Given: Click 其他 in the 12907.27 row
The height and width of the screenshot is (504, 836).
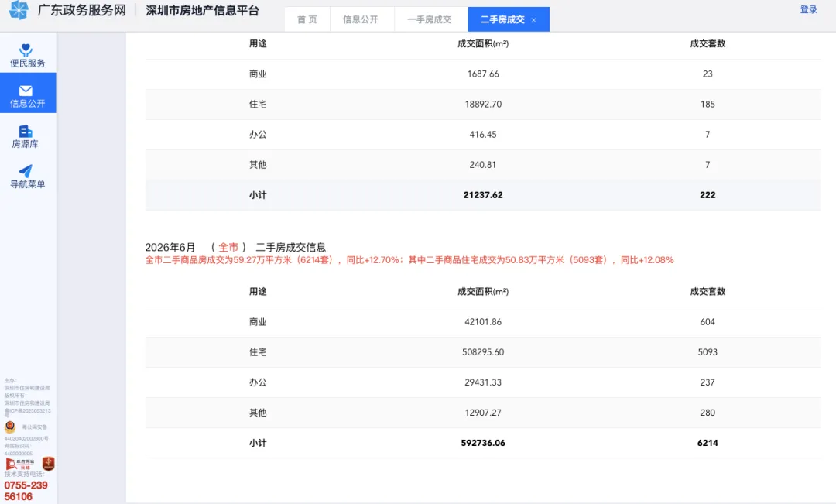Looking at the screenshot, I should point(258,413).
